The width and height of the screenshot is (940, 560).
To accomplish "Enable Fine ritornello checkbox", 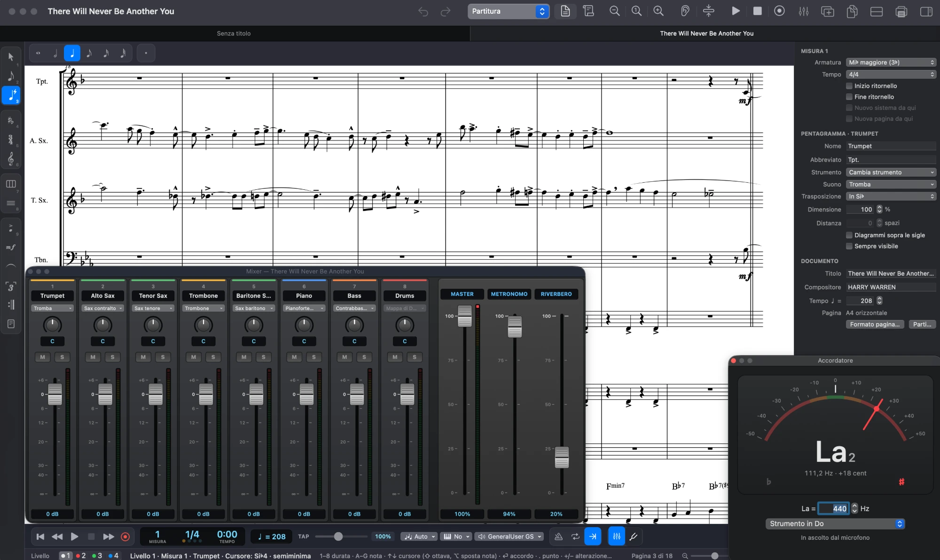I will pos(849,97).
